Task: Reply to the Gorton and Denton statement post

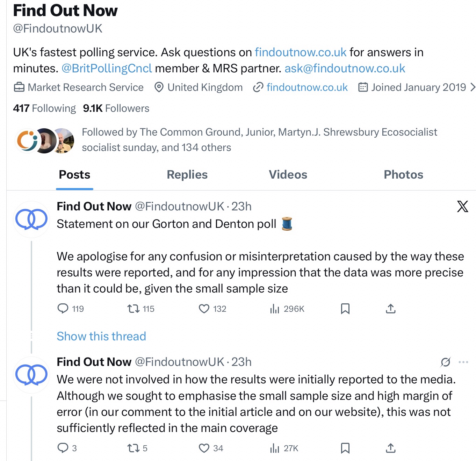Action: (x=63, y=309)
